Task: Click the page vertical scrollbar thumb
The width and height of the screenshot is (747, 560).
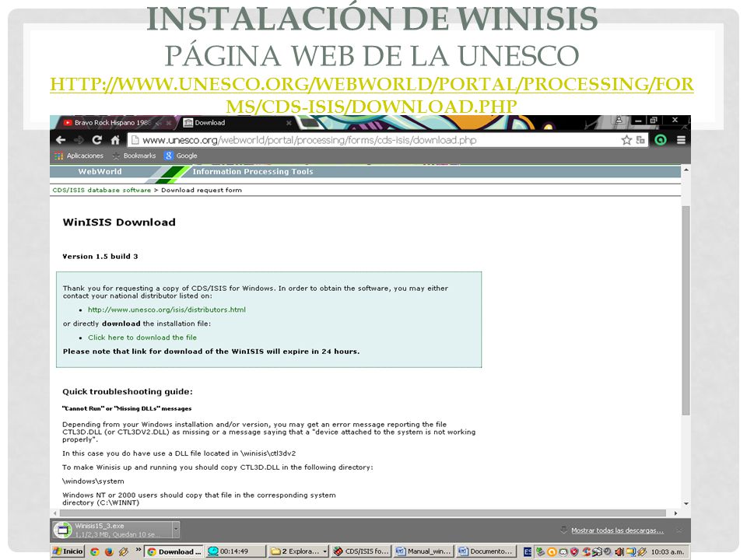Action: (x=686, y=310)
